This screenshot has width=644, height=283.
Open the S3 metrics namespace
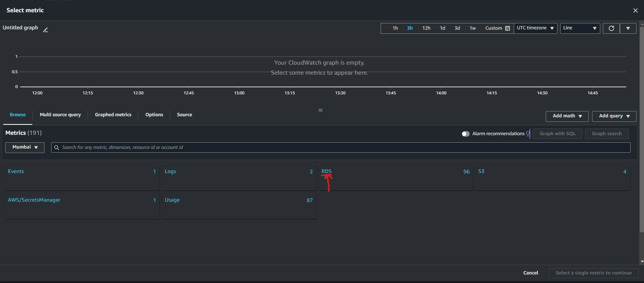481,171
